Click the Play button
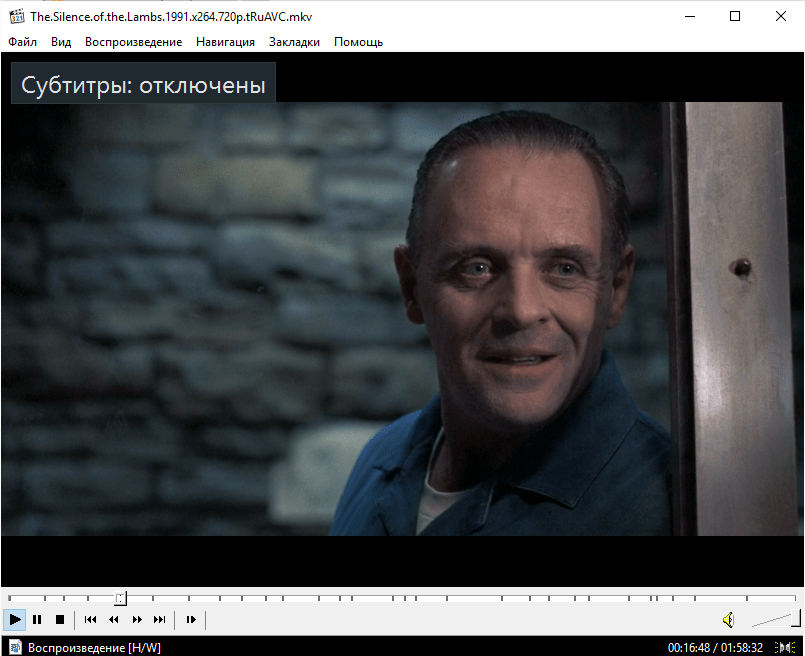 pyautogui.click(x=15, y=620)
